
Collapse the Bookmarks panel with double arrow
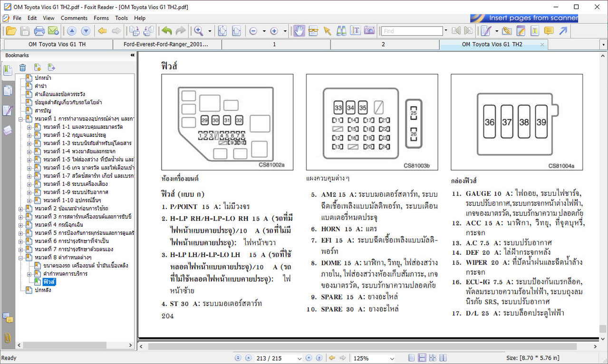coord(132,56)
